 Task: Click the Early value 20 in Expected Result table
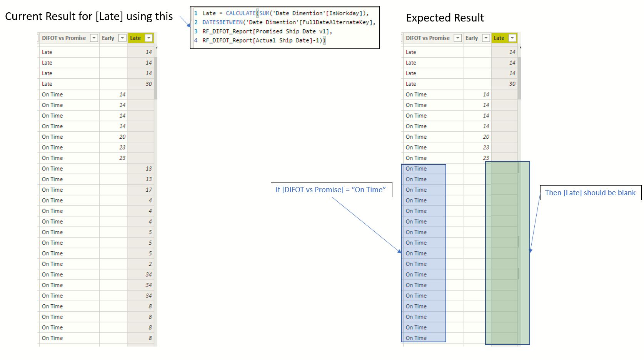[x=486, y=137]
